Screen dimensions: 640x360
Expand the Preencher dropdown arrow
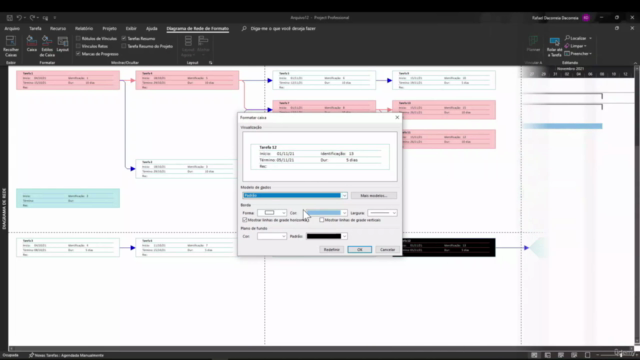coord(590,54)
